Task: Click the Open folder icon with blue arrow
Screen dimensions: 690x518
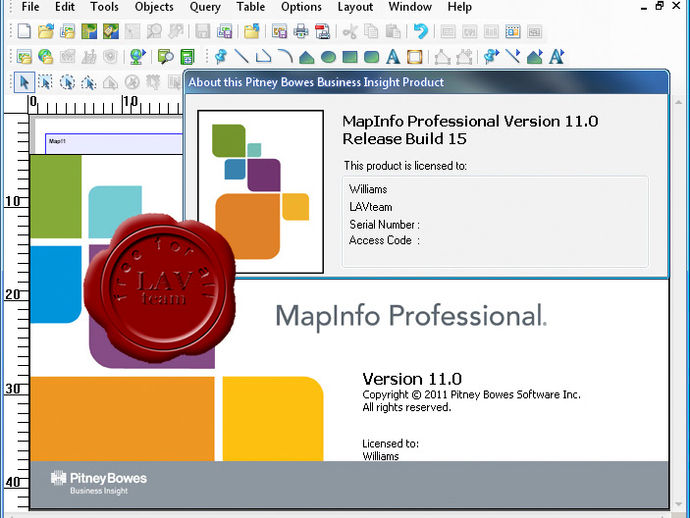Action: 46,32
